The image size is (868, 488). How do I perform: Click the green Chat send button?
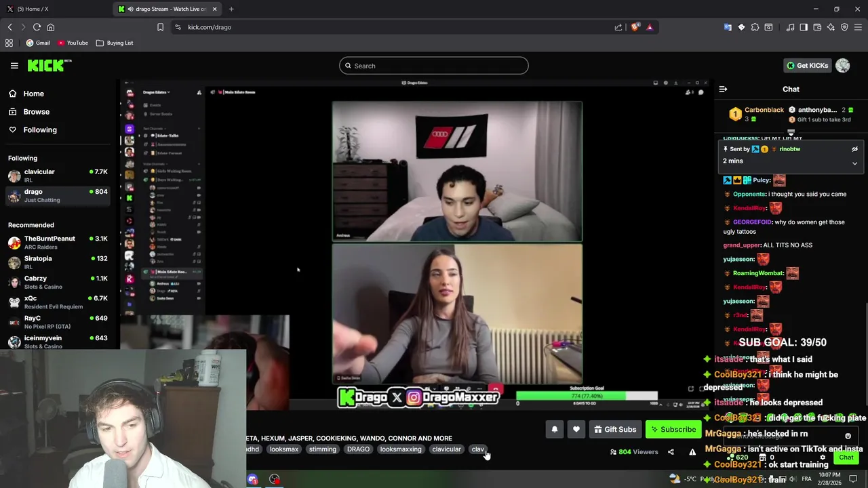pyautogui.click(x=846, y=457)
